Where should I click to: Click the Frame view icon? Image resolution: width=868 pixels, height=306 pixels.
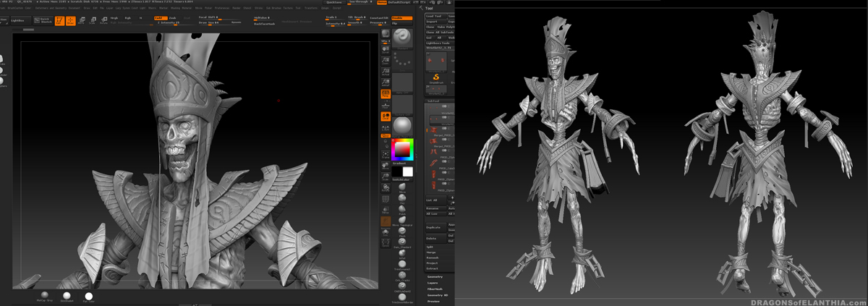386,155
